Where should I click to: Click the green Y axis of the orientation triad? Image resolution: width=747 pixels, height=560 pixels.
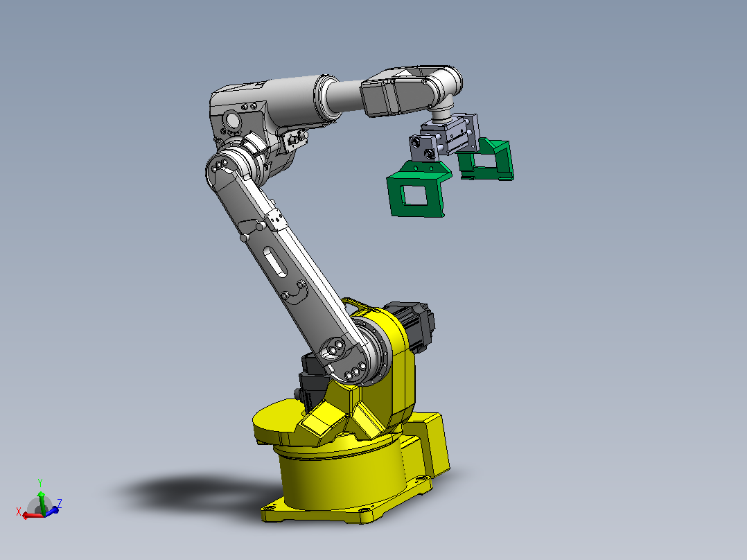42,502
